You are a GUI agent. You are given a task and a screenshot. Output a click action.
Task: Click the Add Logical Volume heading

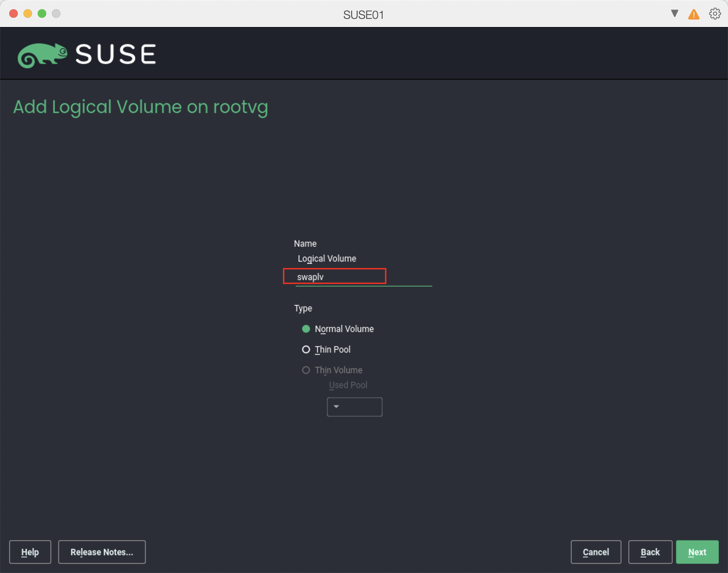[x=140, y=107]
